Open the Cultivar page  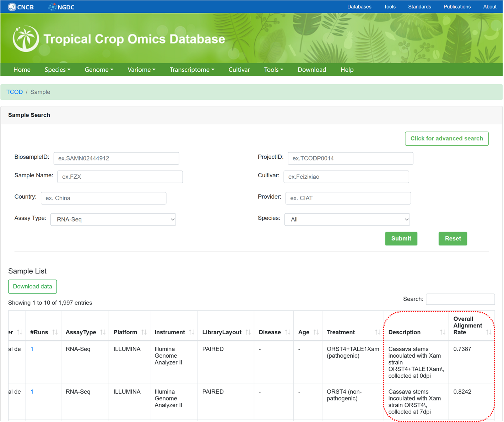(239, 70)
